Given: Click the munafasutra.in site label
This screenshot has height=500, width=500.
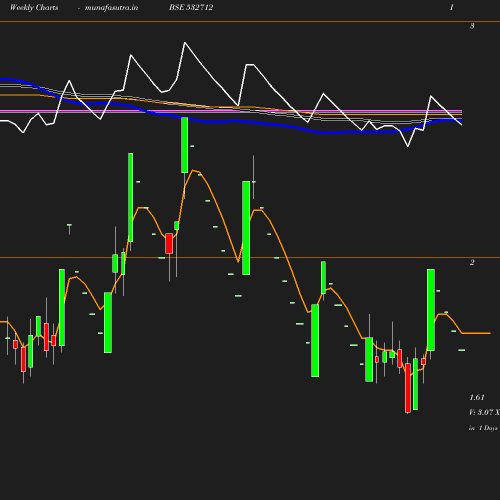Looking at the screenshot, I should tap(111, 7).
